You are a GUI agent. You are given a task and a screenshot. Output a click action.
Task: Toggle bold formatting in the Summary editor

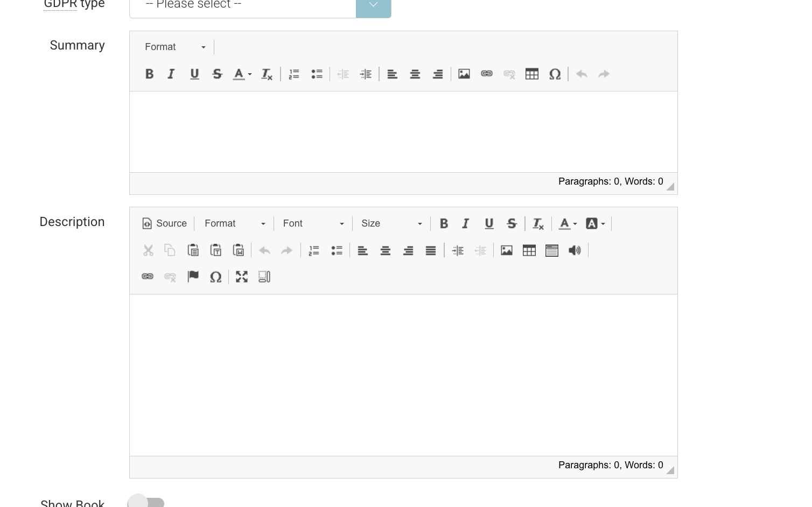point(149,74)
